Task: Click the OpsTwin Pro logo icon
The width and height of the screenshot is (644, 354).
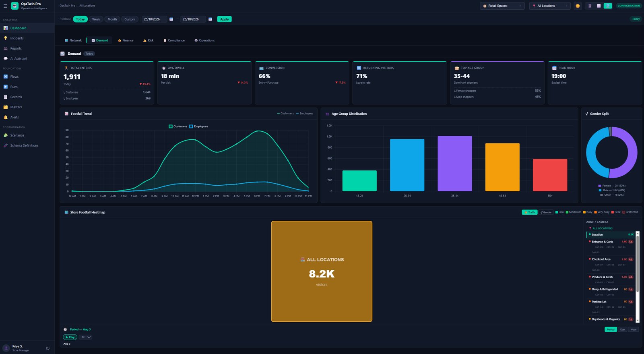Action: point(15,6)
